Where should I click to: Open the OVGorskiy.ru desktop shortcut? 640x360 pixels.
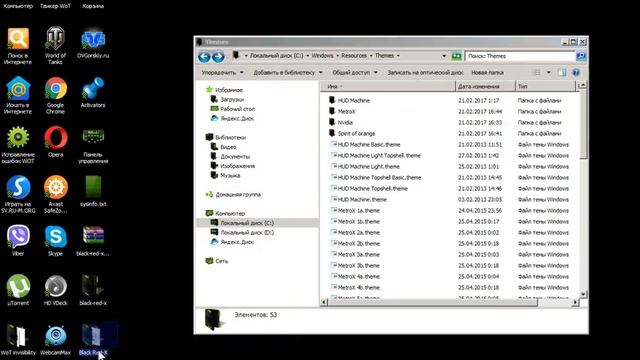[x=93, y=42]
